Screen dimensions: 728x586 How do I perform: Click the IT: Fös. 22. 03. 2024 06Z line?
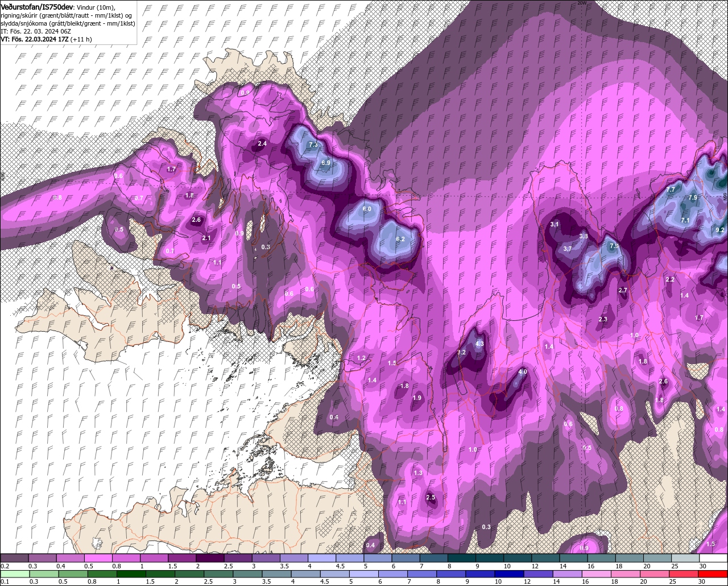pyautogui.click(x=35, y=31)
